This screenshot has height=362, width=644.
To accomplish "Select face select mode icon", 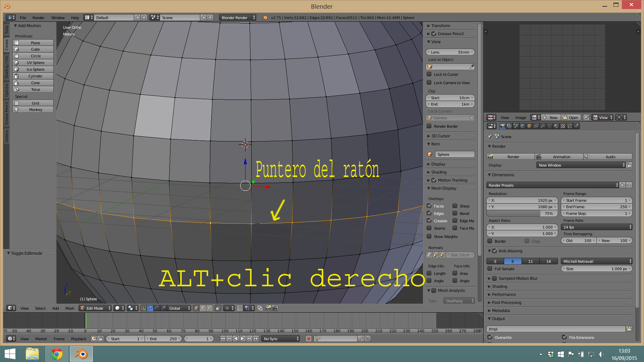I will tap(209, 308).
